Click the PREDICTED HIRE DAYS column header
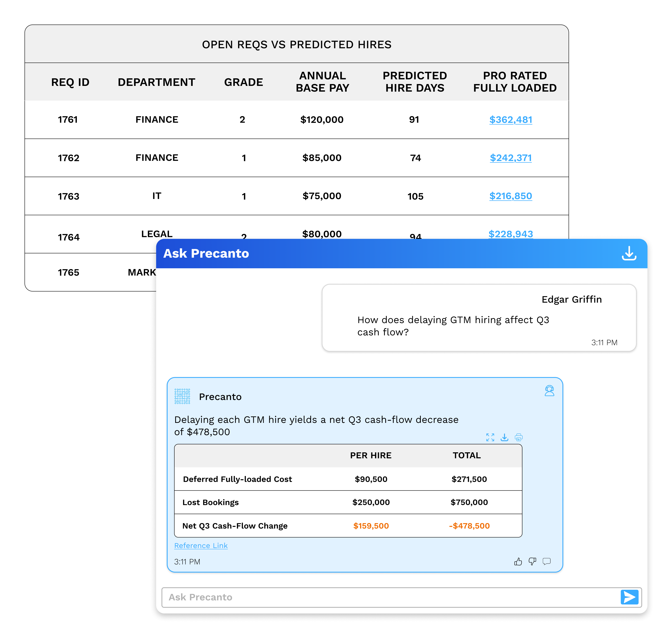The height and width of the screenshot is (638, 672). (x=415, y=82)
